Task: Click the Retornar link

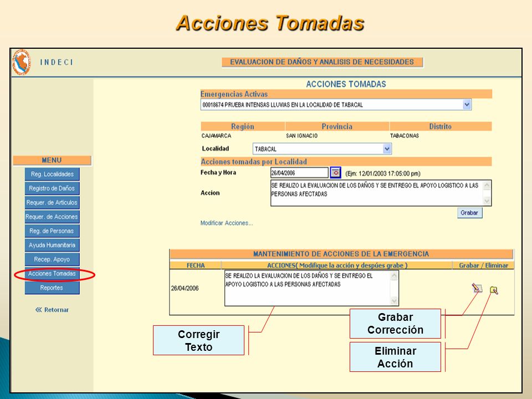Action: [52, 310]
